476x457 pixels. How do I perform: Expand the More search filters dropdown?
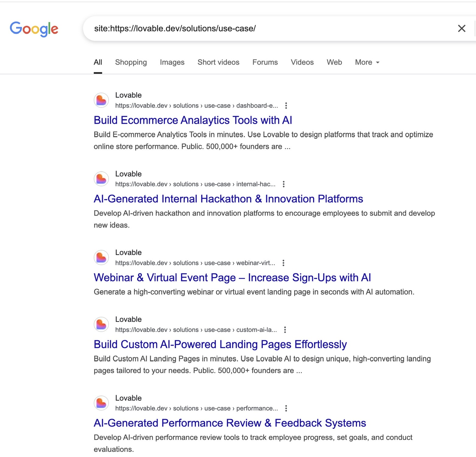tap(367, 62)
